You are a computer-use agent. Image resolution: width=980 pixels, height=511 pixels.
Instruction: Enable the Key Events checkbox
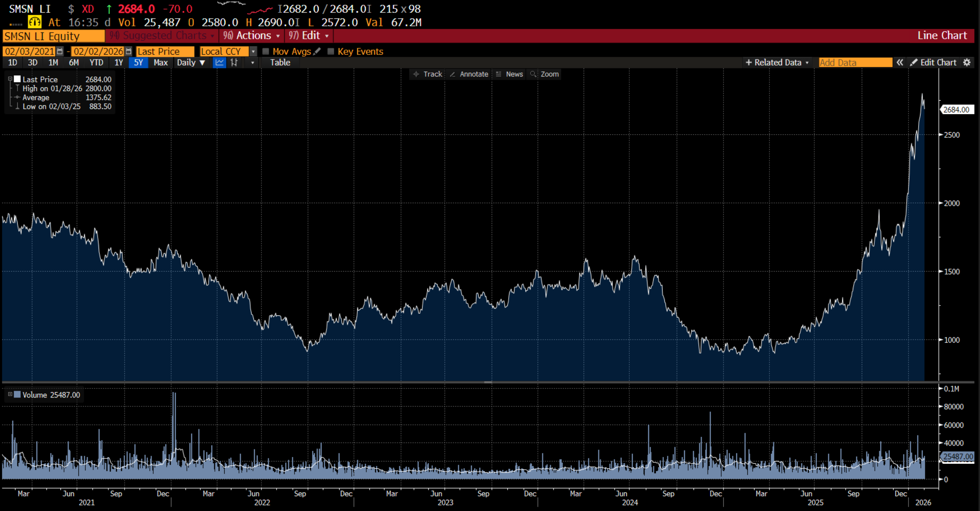[331, 51]
